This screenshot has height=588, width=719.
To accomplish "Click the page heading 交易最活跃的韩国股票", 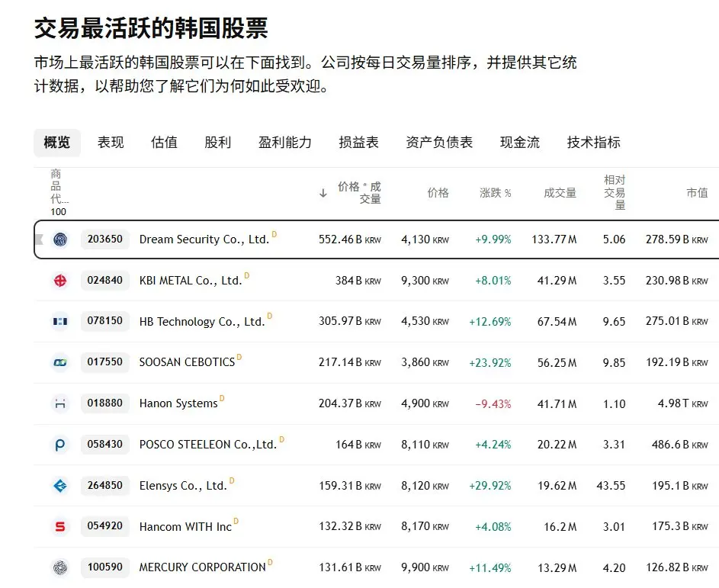I will (151, 28).
